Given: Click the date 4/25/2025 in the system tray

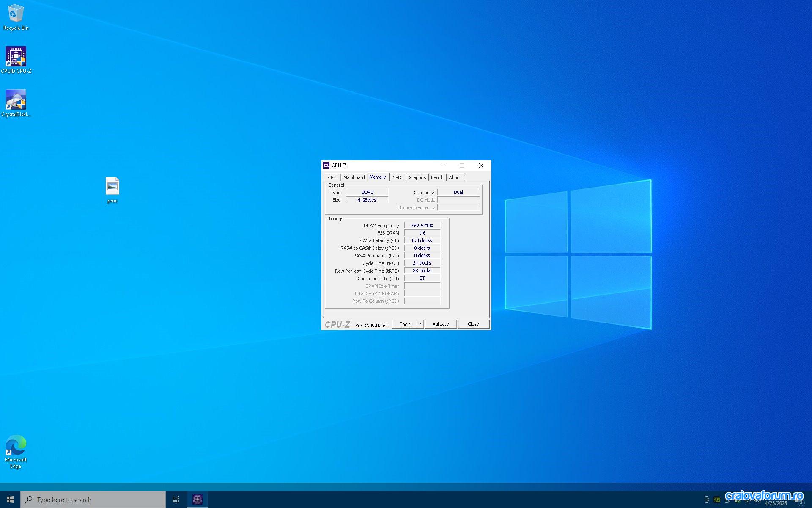Looking at the screenshot, I should 776,503.
